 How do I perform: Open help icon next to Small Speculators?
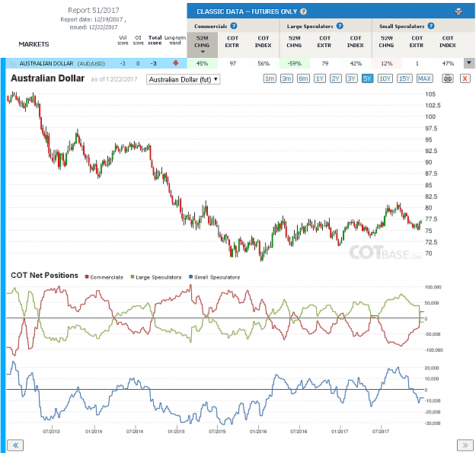[431, 26]
